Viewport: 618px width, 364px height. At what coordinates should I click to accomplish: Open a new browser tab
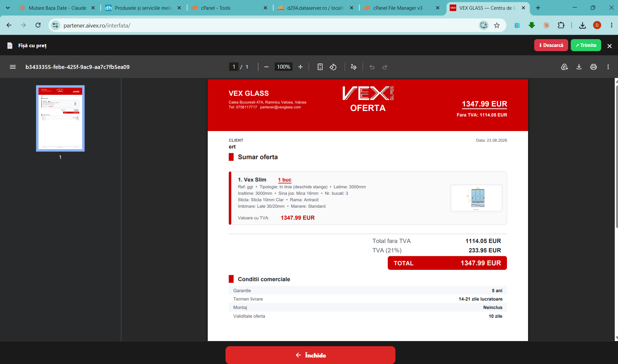tap(538, 8)
